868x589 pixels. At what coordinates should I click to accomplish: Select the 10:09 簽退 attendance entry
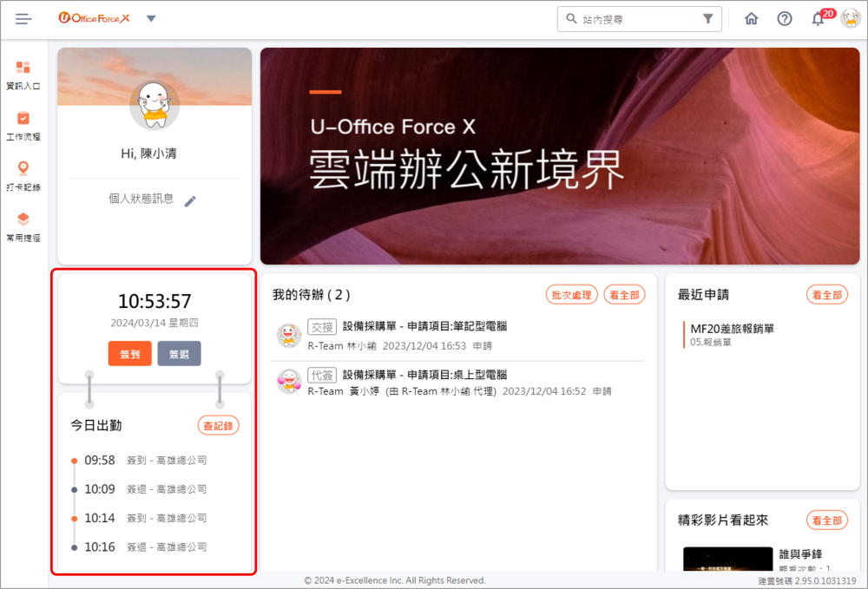pos(140,489)
